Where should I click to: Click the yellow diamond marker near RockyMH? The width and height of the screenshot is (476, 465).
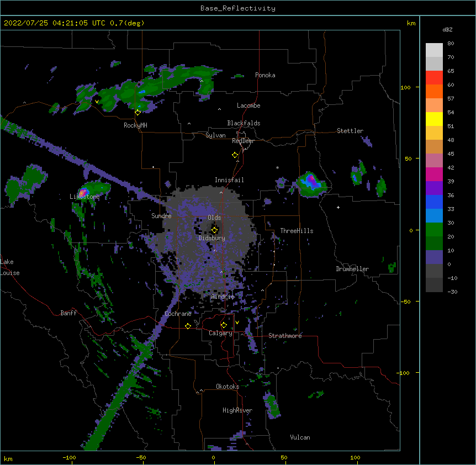click(137, 113)
